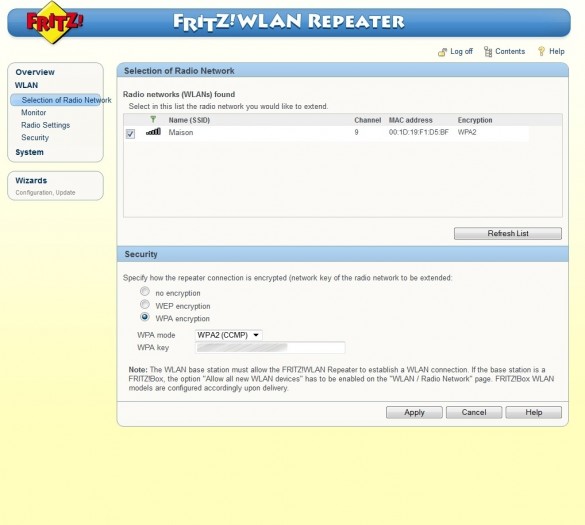Open the Wizards panel link

tap(31, 180)
